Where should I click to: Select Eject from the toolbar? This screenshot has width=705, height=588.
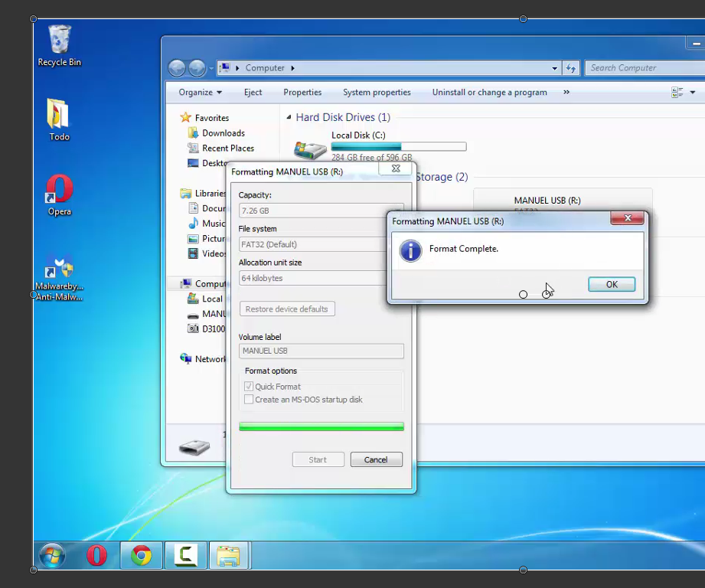click(253, 92)
